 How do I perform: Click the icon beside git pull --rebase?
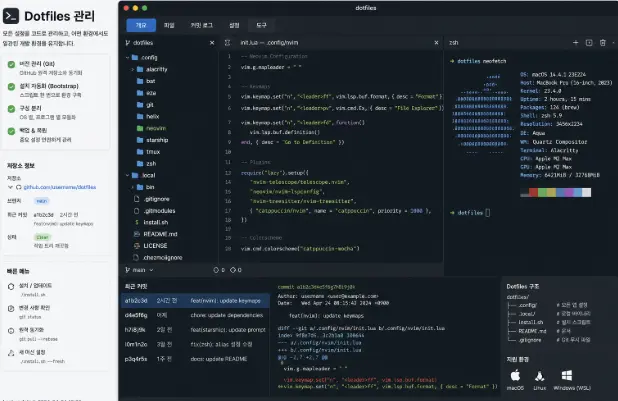(11, 331)
